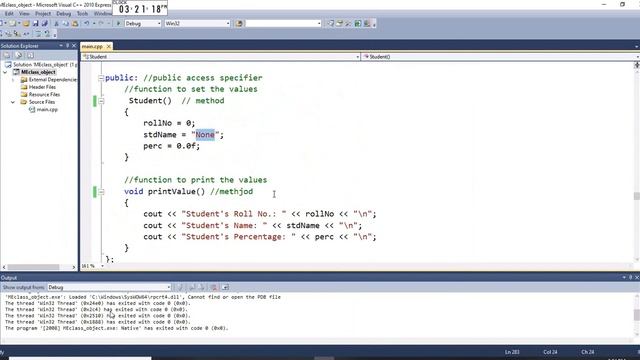Collapse the printValue() method outline box
This screenshot has height=360, width=640.
101,191
